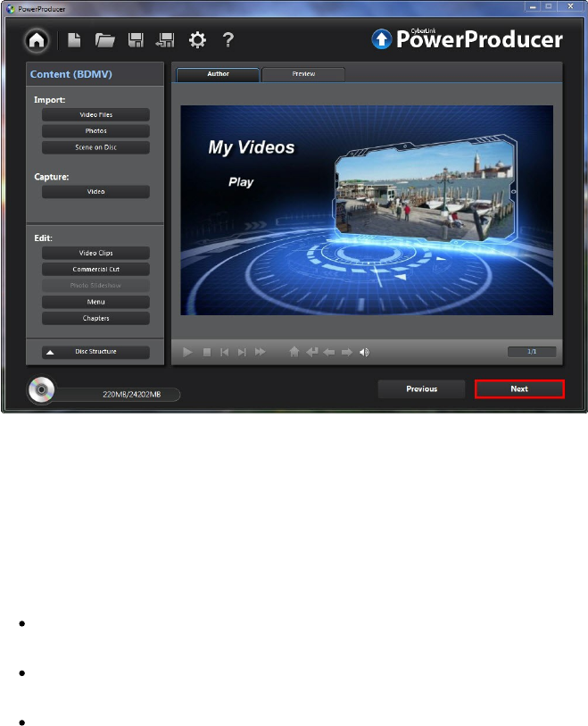Screen dimensions: 588x726
Task: Fast forward the preview
Action: (x=261, y=353)
